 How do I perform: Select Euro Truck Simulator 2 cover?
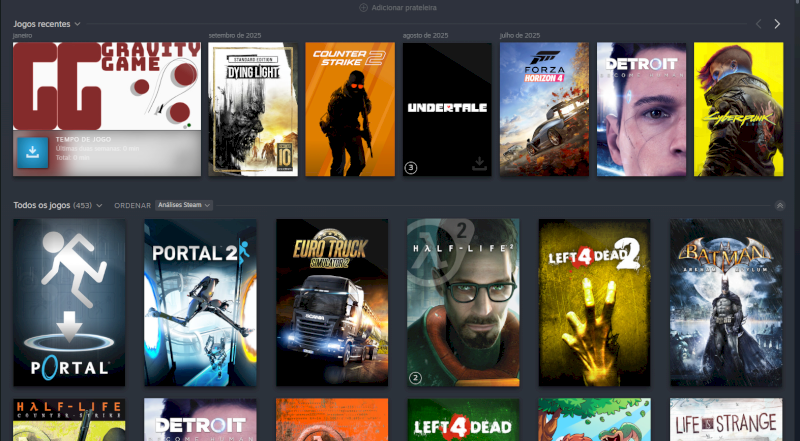coord(332,302)
